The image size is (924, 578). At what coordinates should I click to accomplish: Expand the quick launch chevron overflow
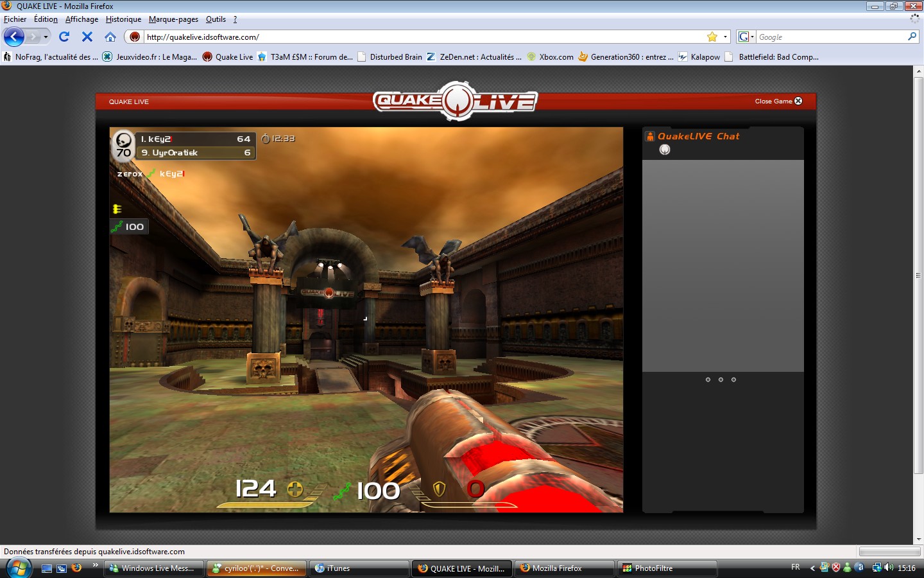coord(96,565)
